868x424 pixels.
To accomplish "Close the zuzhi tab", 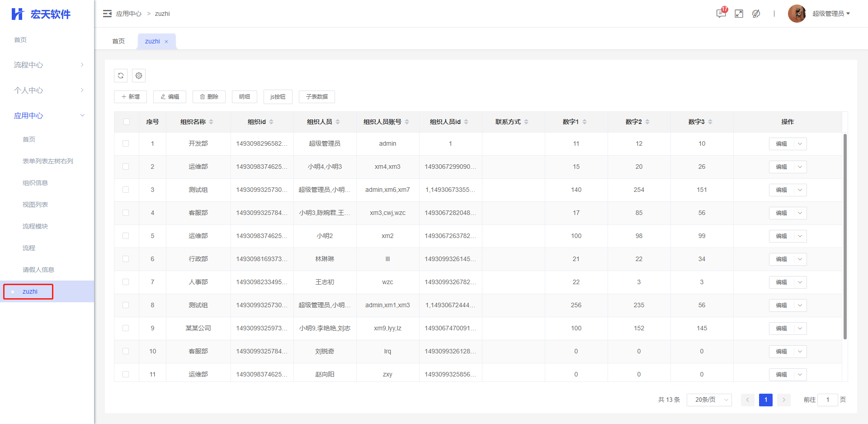I will pos(166,42).
